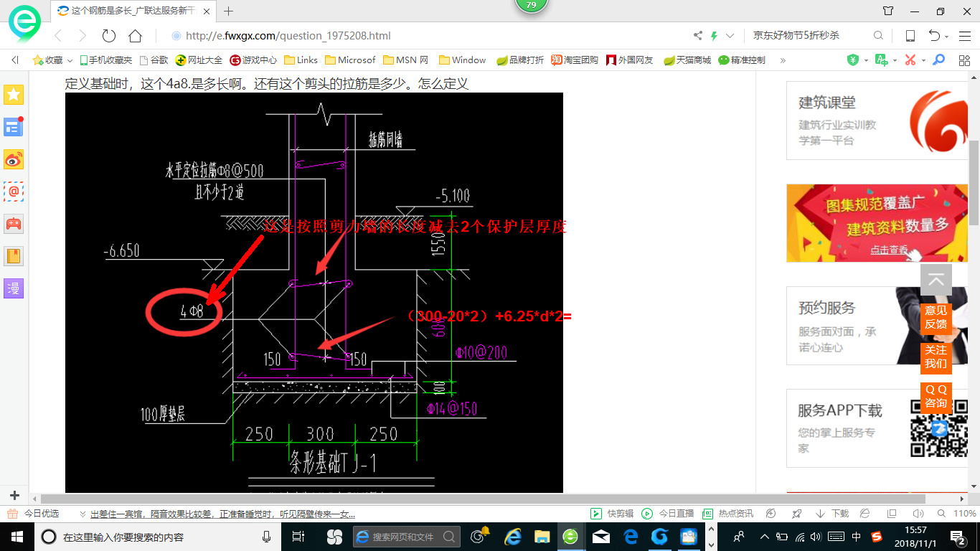
Task: Click the undo closed tab icon
Action: click(934, 36)
